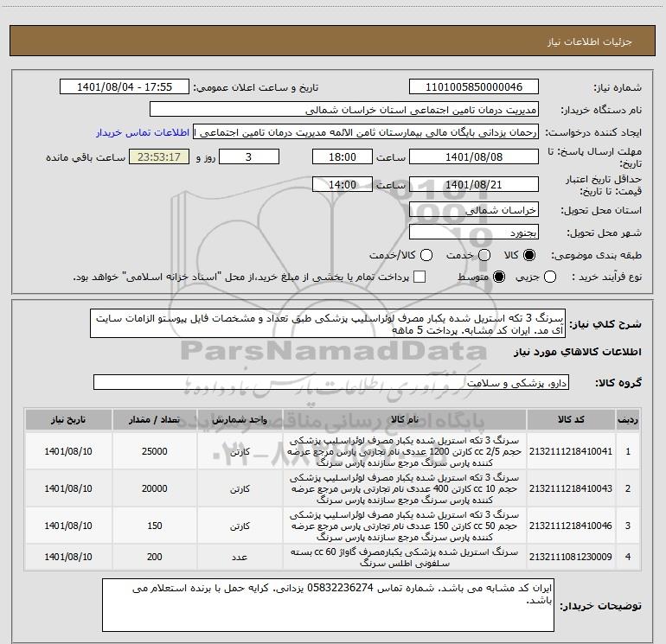Click product code 213211218410046
Image resolution: width=666 pixels, height=644 pixels.
pos(571,525)
